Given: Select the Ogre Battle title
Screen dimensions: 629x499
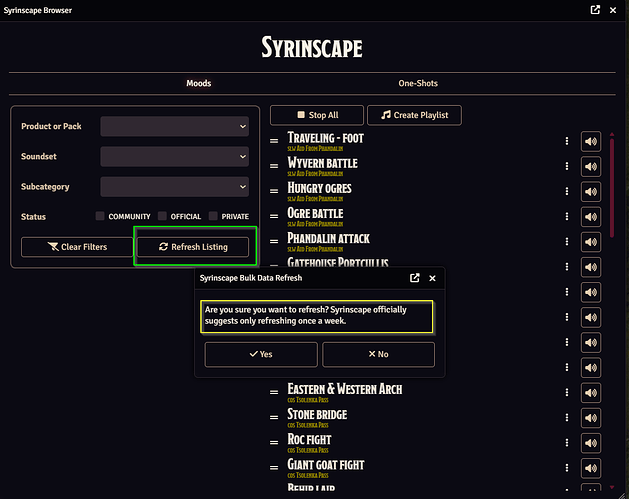Looking at the screenshot, I should pos(315,213).
